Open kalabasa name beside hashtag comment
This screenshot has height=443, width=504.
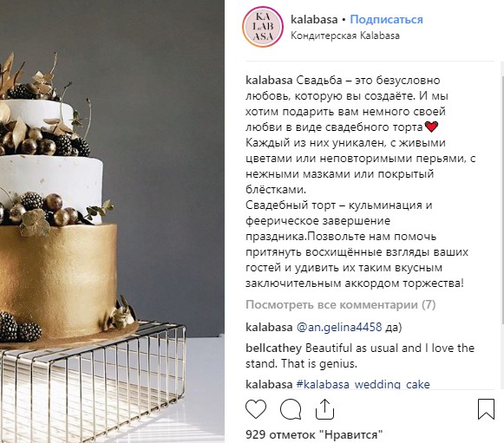point(269,384)
